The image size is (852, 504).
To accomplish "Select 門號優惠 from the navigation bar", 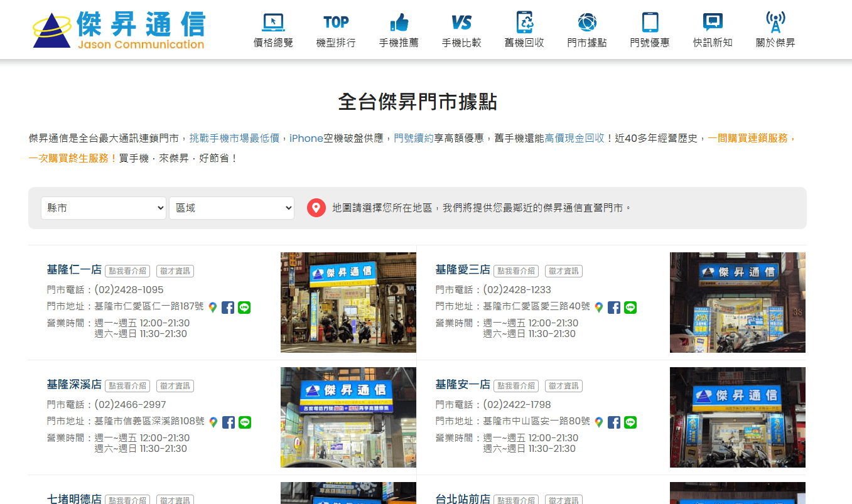I will click(x=649, y=21).
